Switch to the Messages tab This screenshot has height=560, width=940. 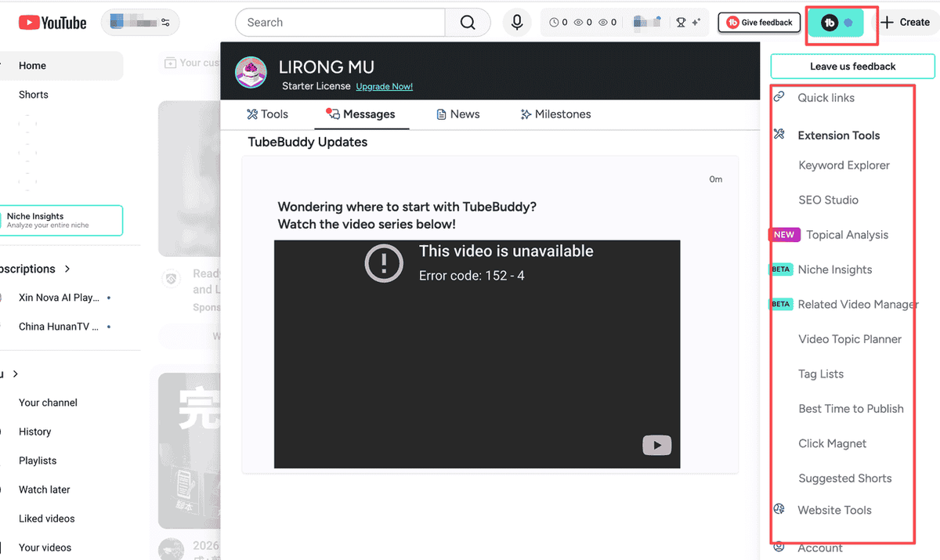tap(361, 114)
